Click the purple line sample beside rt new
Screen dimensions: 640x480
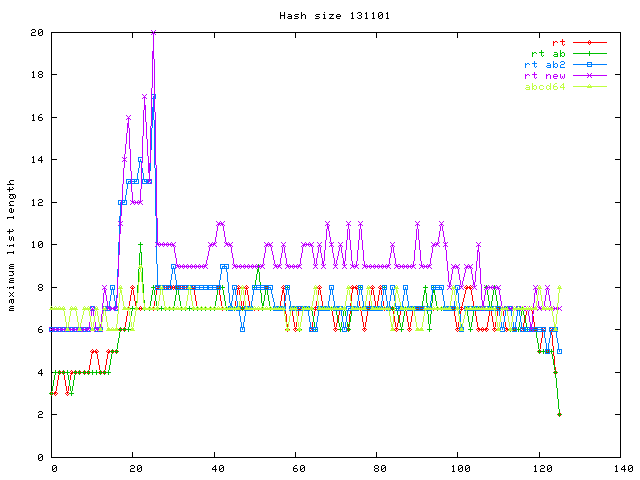[589, 76]
